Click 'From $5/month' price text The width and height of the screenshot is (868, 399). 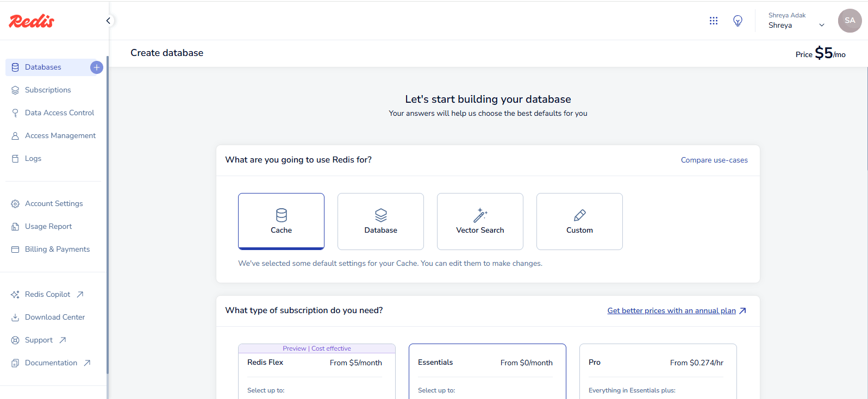[356, 363]
